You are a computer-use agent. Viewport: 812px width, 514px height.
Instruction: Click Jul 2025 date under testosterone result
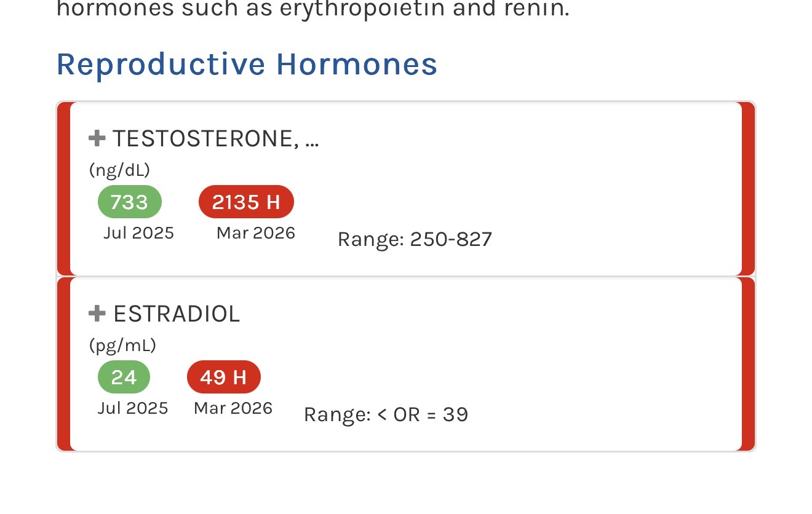(138, 234)
